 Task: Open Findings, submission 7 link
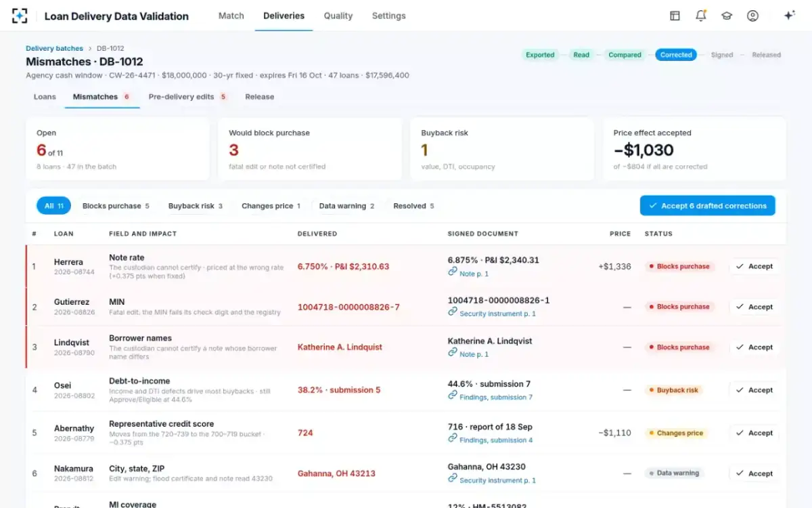point(496,397)
